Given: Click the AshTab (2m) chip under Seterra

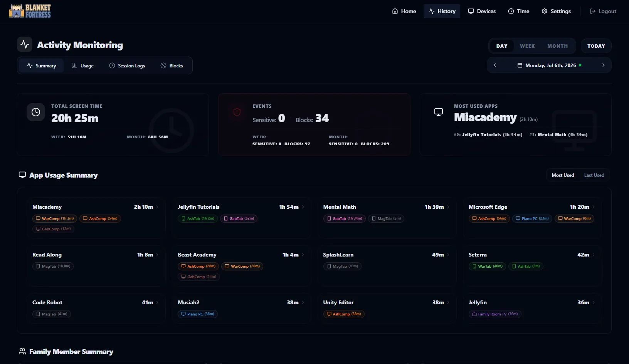Looking at the screenshot, I should pos(526,266).
